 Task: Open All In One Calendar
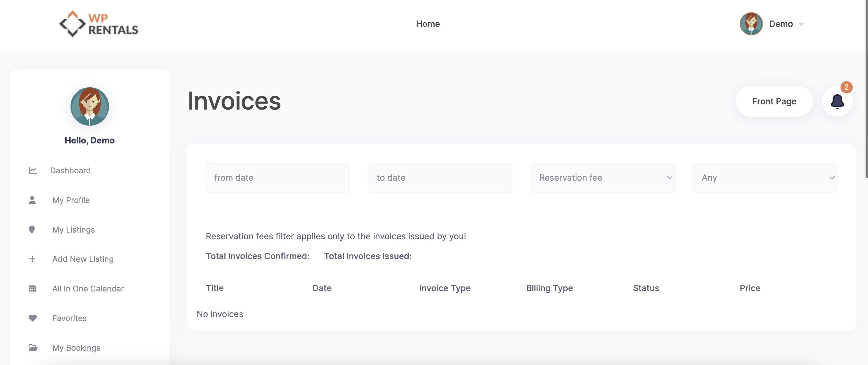tap(88, 288)
